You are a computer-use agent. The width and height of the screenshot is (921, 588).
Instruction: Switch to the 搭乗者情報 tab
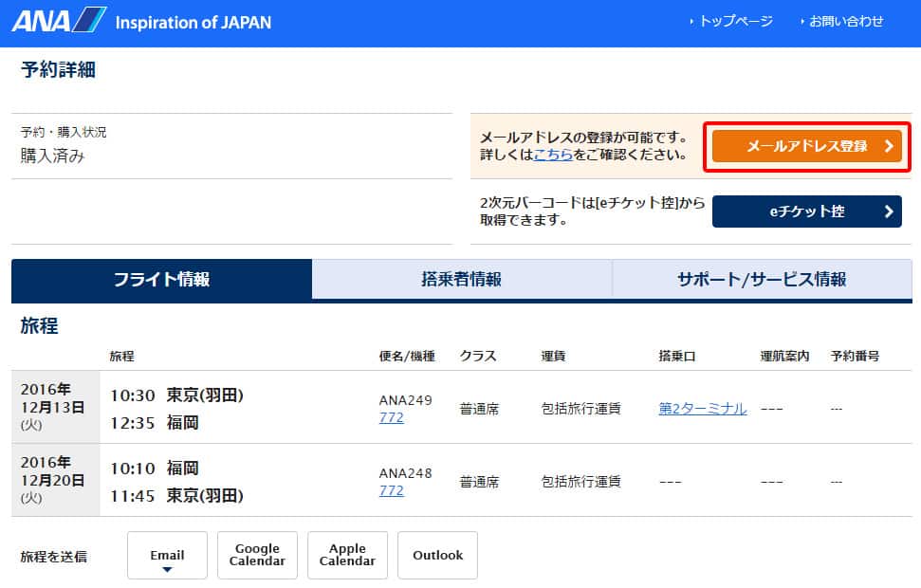[x=461, y=279]
